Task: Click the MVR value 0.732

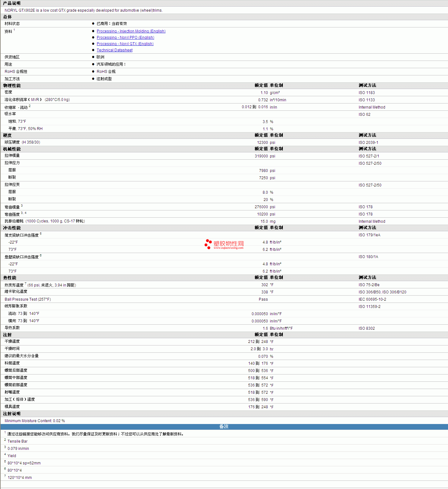Action: point(263,100)
